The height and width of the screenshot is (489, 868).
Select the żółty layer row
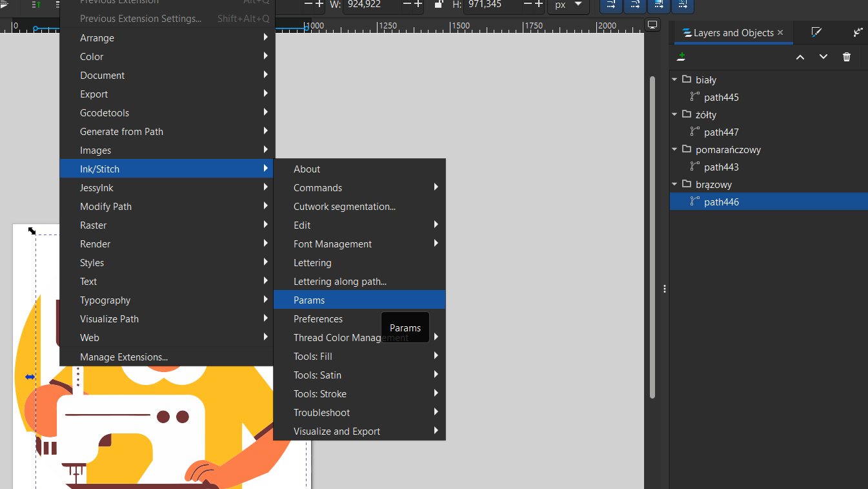tap(769, 115)
